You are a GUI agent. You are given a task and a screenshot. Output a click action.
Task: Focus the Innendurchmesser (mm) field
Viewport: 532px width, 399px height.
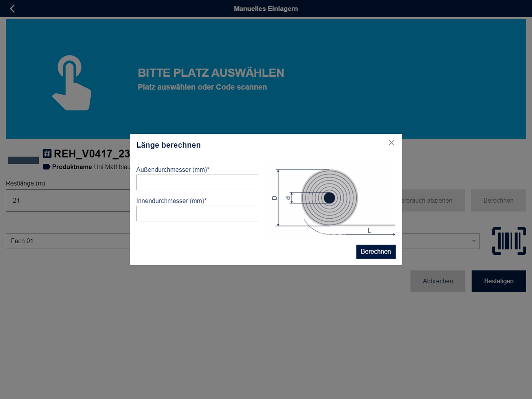tap(197, 214)
